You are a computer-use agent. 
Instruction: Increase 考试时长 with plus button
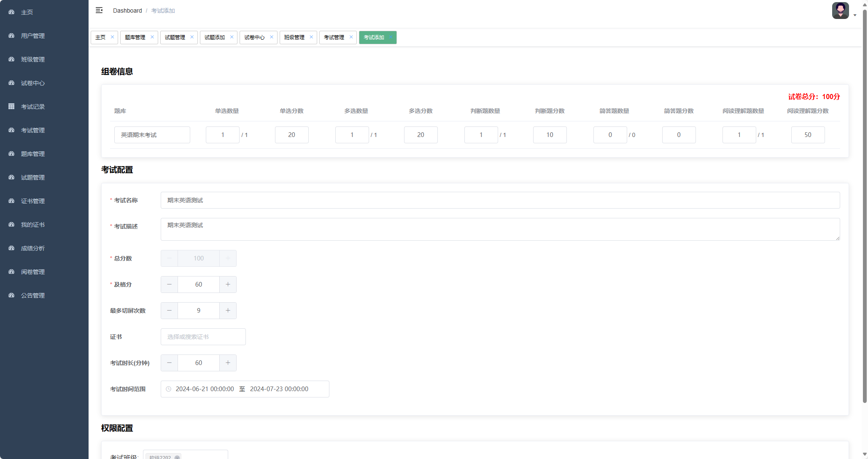pos(228,363)
